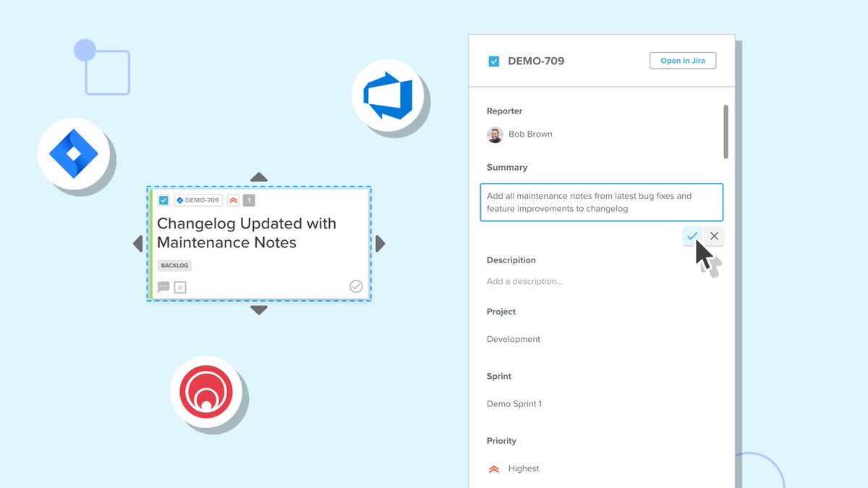868x488 pixels.
Task: Click the card's right arrow handle
Action: tap(380, 244)
